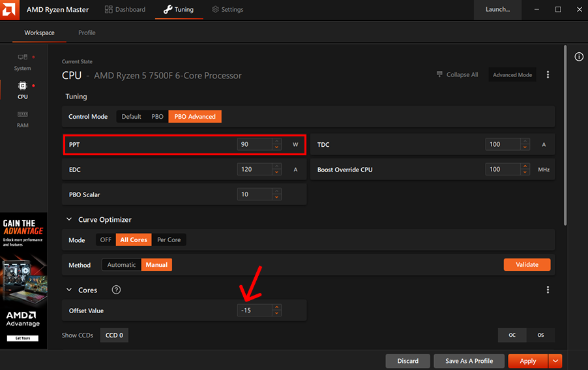Click the PBO Scalar value field
Screen dimensions: 588x370
255,194
